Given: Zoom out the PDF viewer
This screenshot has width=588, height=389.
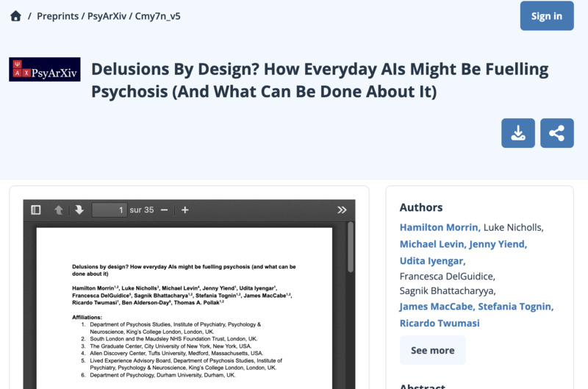Looking at the screenshot, I should (164, 210).
